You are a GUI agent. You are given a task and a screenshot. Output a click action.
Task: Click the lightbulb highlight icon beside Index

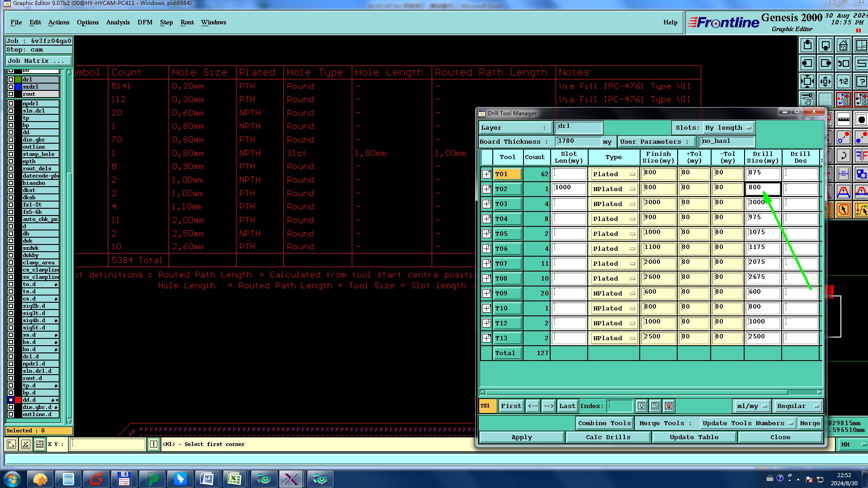641,406
